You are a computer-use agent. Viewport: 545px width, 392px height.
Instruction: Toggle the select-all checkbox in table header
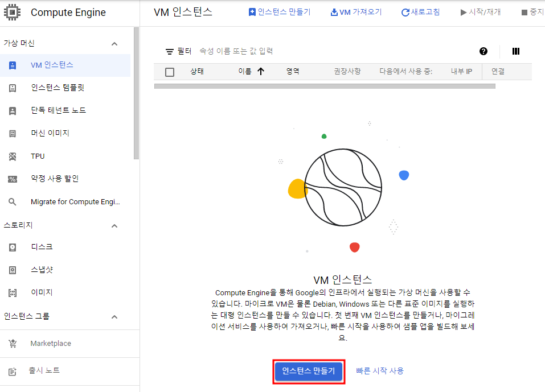point(170,72)
